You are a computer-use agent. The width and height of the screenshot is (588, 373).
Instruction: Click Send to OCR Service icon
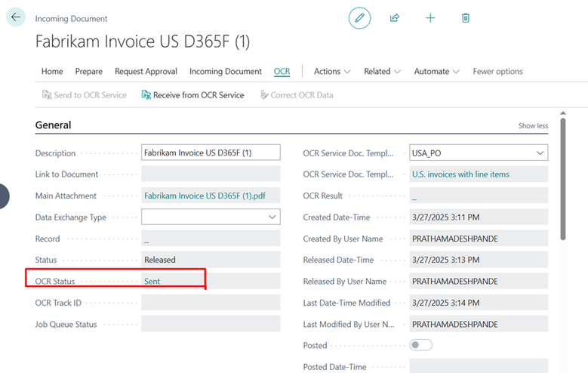pos(47,95)
